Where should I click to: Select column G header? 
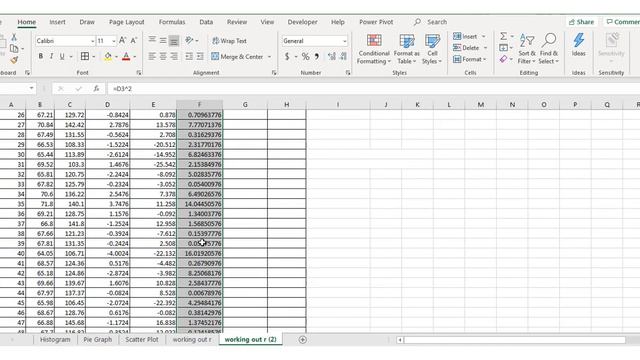(245, 105)
